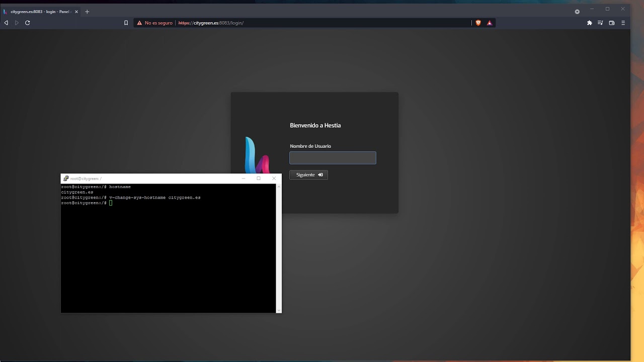
Task: Open a new browser tab
Action: (87, 12)
